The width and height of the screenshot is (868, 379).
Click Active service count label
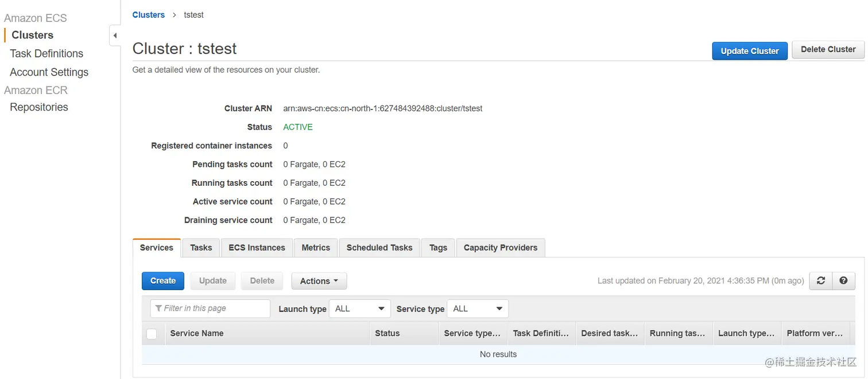pos(232,202)
